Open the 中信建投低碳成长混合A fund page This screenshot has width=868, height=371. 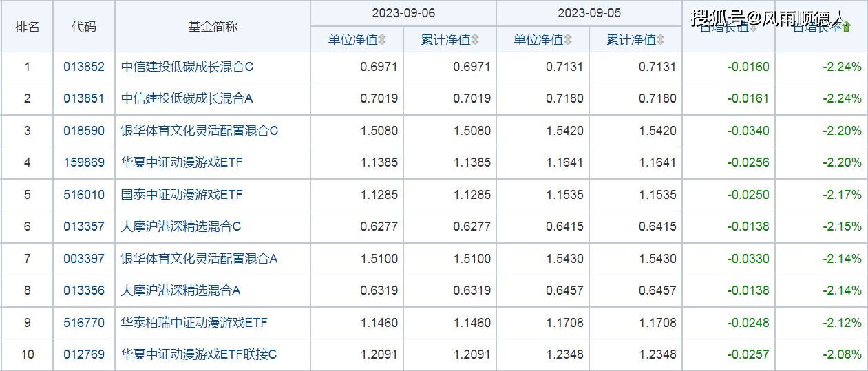point(187,98)
